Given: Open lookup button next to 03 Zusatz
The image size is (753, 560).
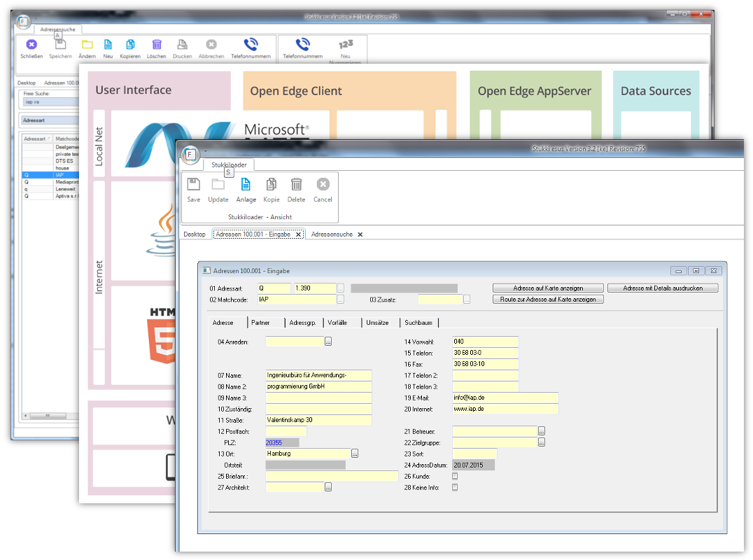Looking at the screenshot, I should tap(466, 299).
